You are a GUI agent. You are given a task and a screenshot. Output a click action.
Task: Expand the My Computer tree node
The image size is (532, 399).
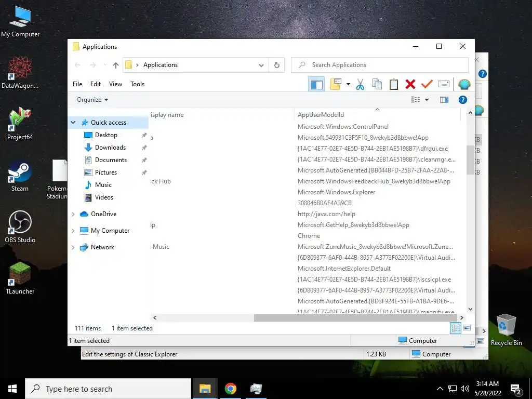tap(73, 231)
